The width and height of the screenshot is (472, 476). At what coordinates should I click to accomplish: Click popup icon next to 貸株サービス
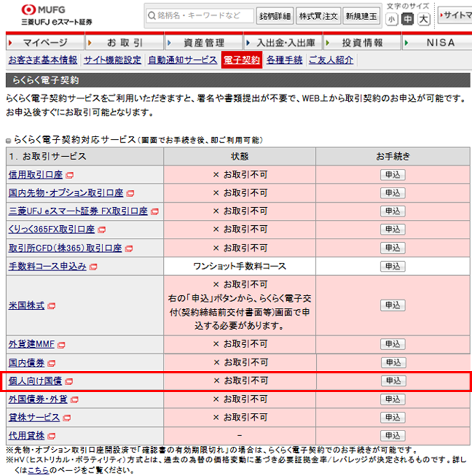67,418
